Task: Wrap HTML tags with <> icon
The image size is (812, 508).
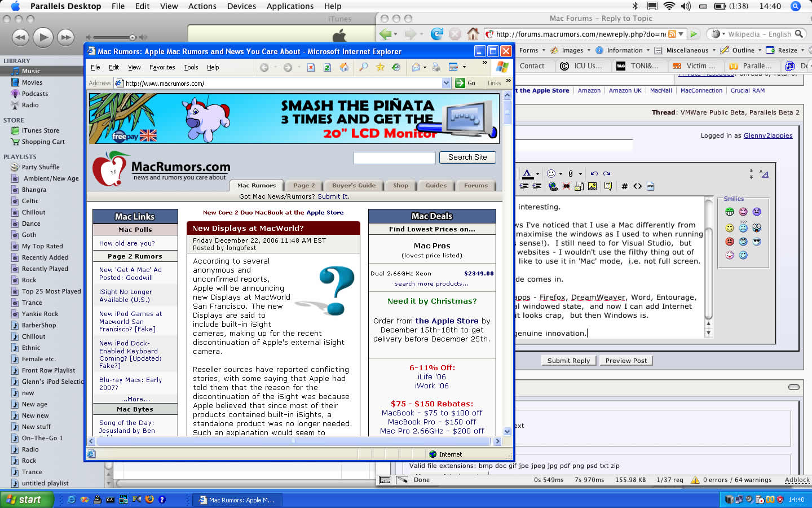Action: [637, 186]
